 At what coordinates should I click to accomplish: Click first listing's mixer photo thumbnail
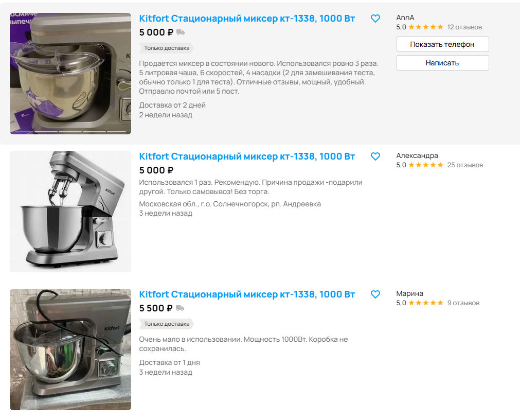coord(70,74)
